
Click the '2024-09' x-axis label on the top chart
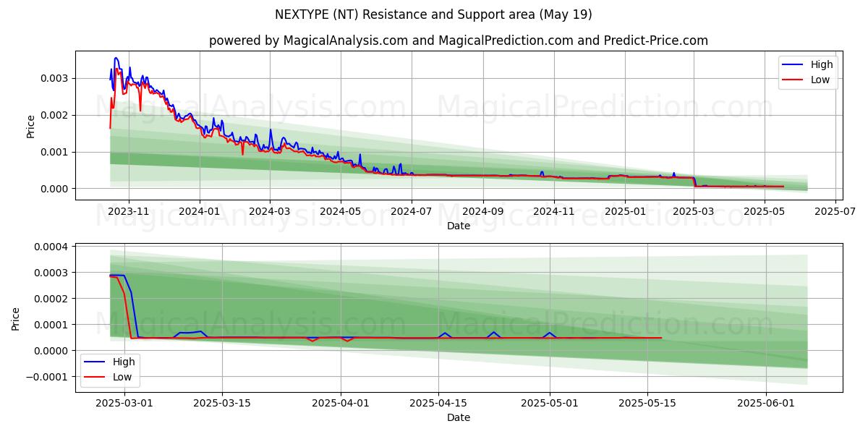point(482,212)
